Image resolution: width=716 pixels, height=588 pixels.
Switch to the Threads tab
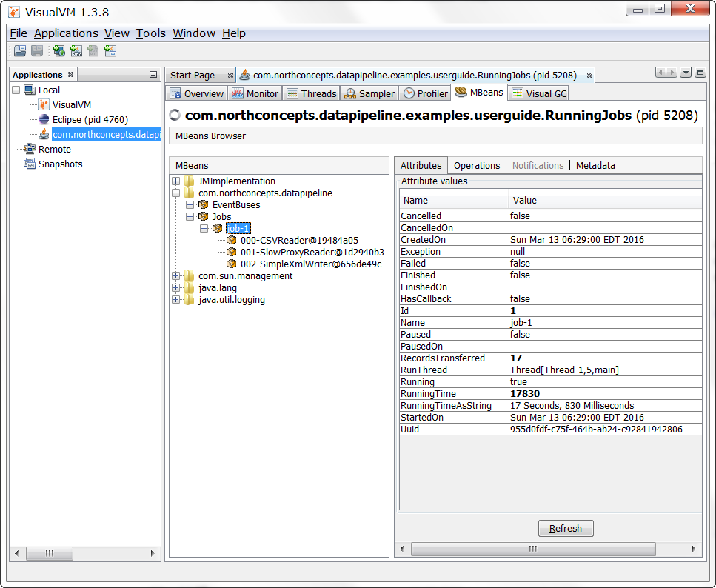point(312,93)
